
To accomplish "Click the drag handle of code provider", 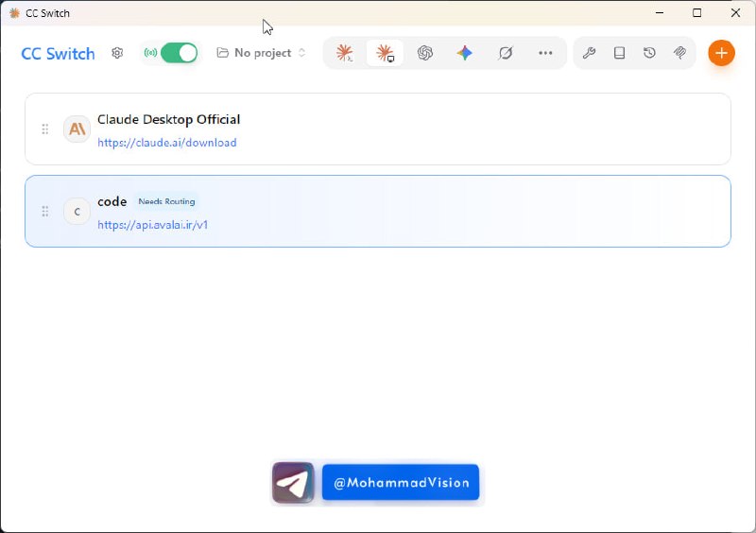I will coord(44,212).
